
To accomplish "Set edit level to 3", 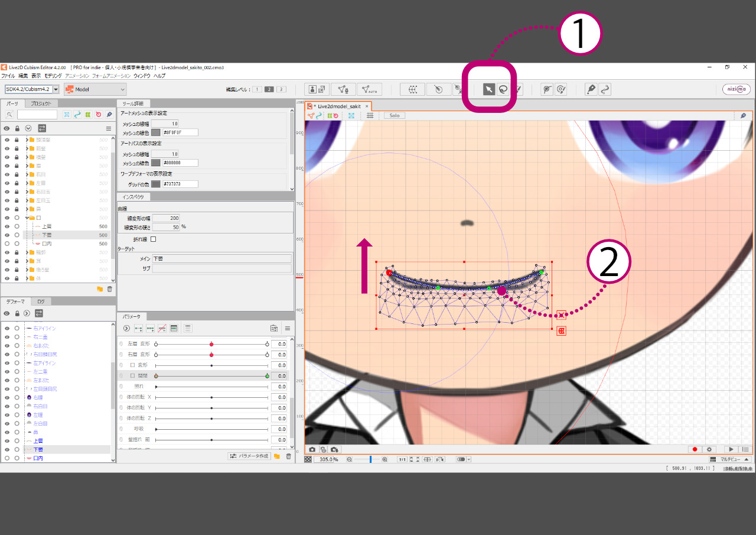I will (282, 89).
